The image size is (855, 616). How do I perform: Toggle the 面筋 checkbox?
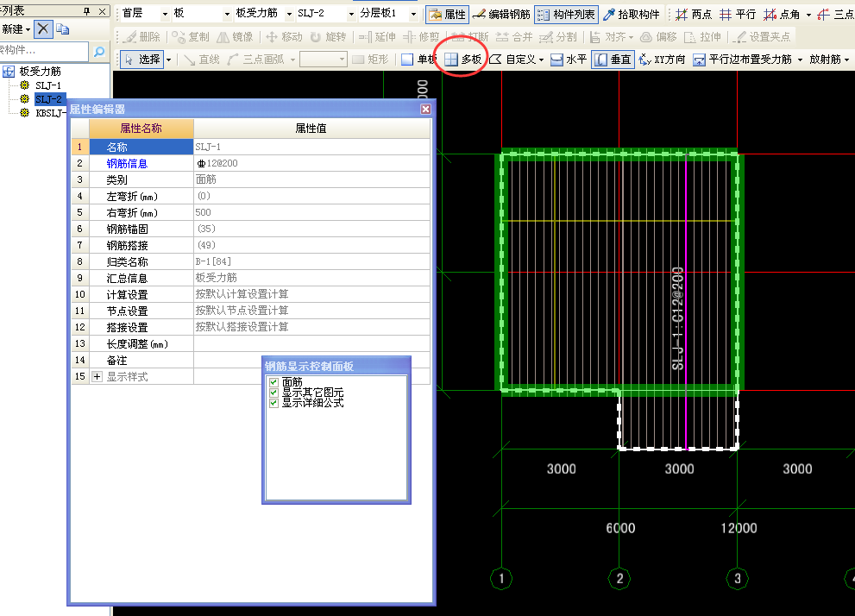[x=273, y=382]
